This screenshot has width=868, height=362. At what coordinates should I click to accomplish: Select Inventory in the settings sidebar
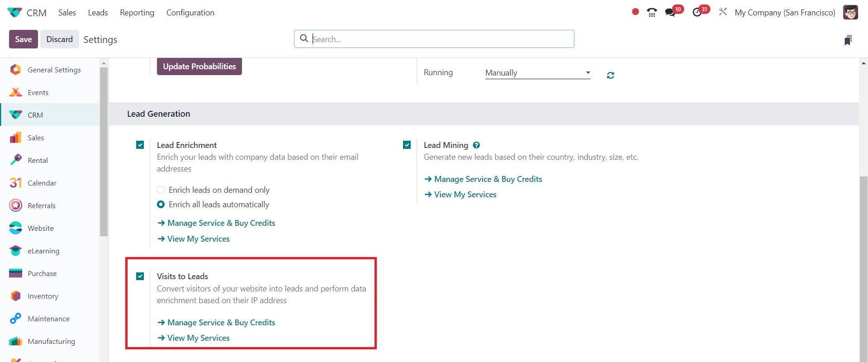43,296
